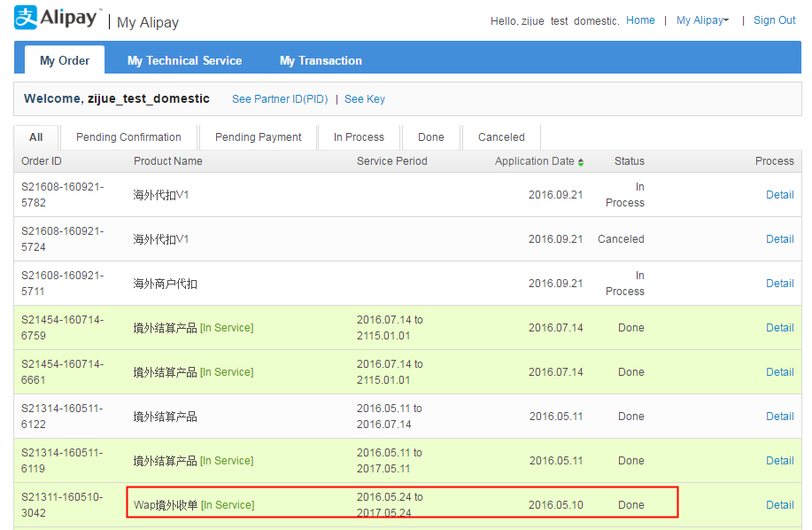Open Detail for order S21608-160921-5711

coord(780,284)
